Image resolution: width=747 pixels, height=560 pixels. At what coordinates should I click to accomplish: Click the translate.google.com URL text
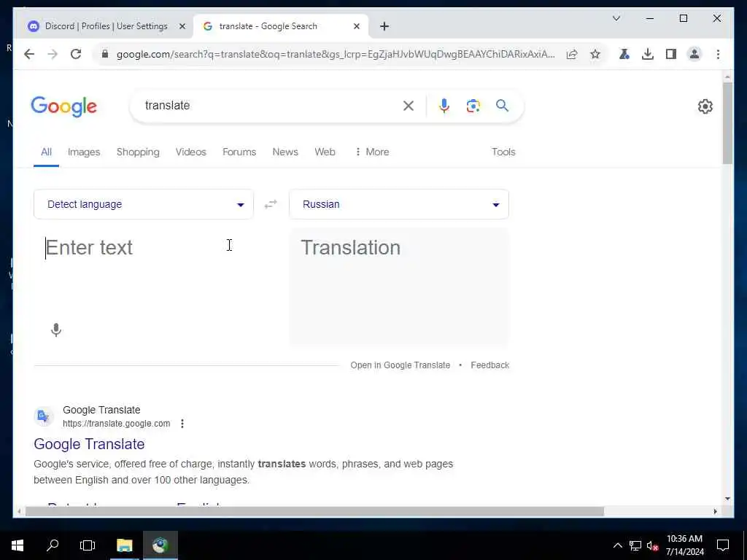click(x=116, y=424)
